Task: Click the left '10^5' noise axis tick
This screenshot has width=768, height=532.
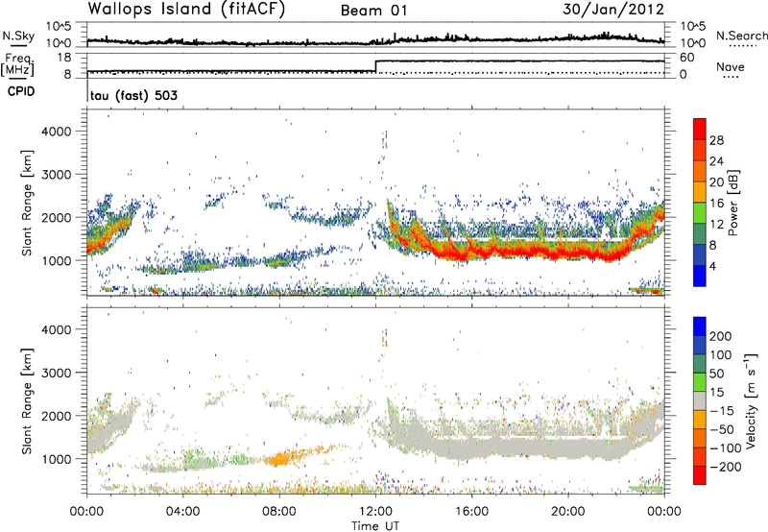Action: 59,26
